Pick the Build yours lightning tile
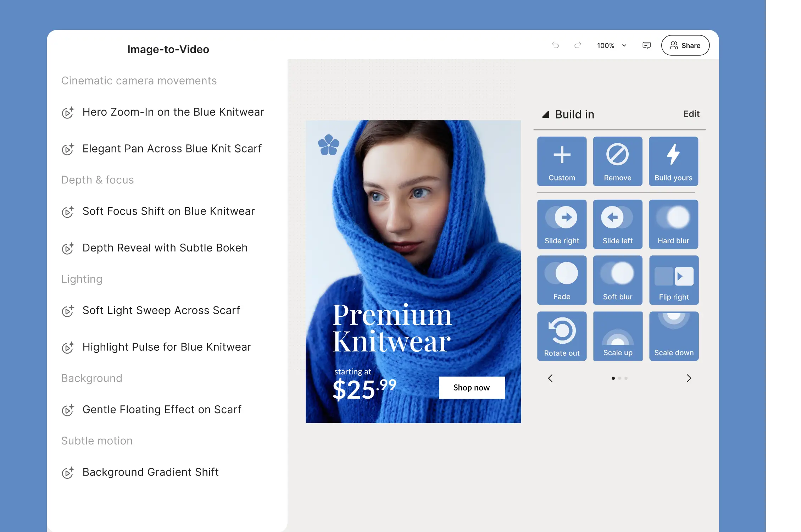This screenshot has height=532, width=801. [x=673, y=161]
